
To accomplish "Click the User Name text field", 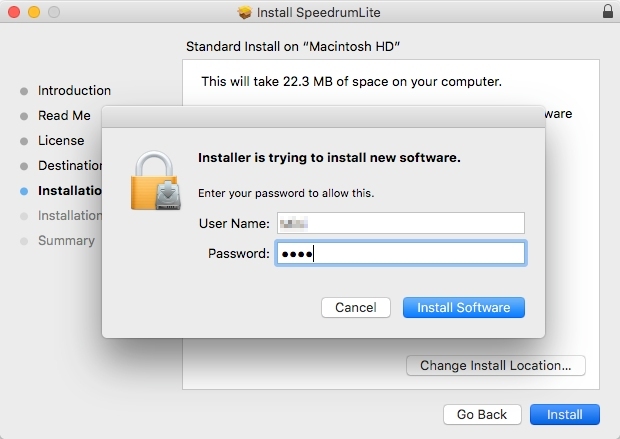I will [400, 223].
